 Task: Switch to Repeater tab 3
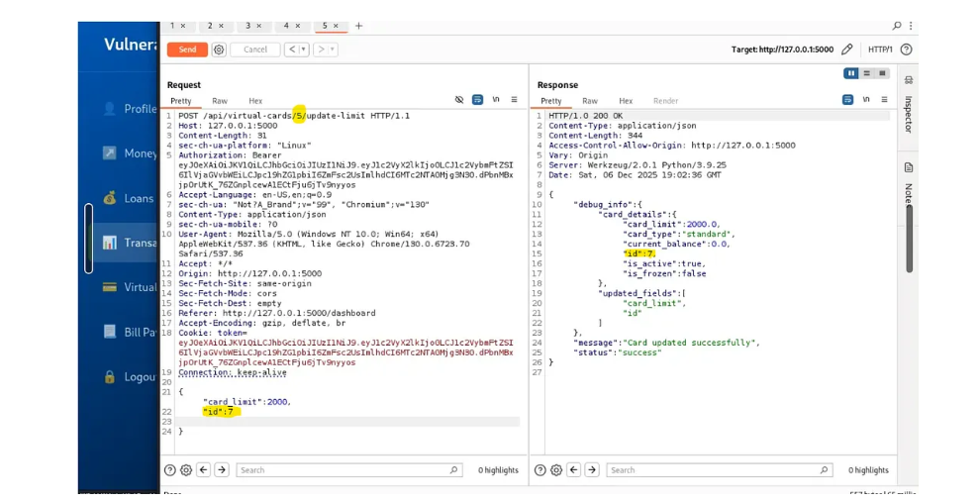[x=248, y=26]
